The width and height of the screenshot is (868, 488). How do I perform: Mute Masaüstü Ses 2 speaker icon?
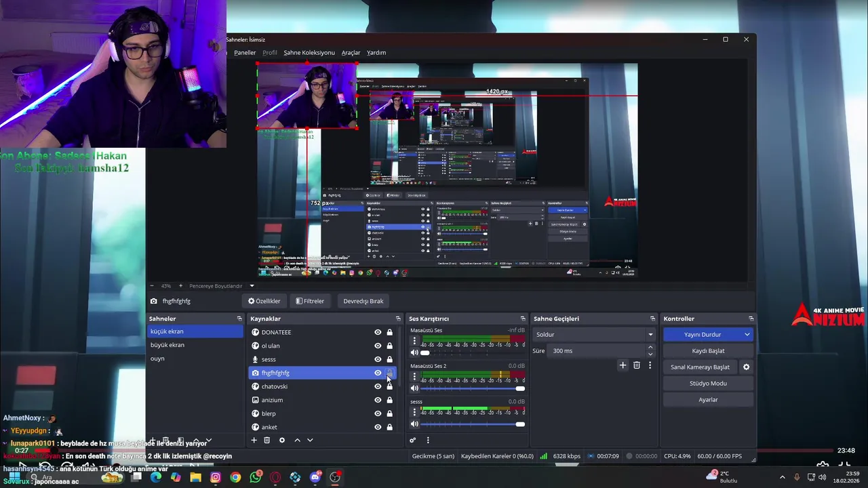[414, 388]
